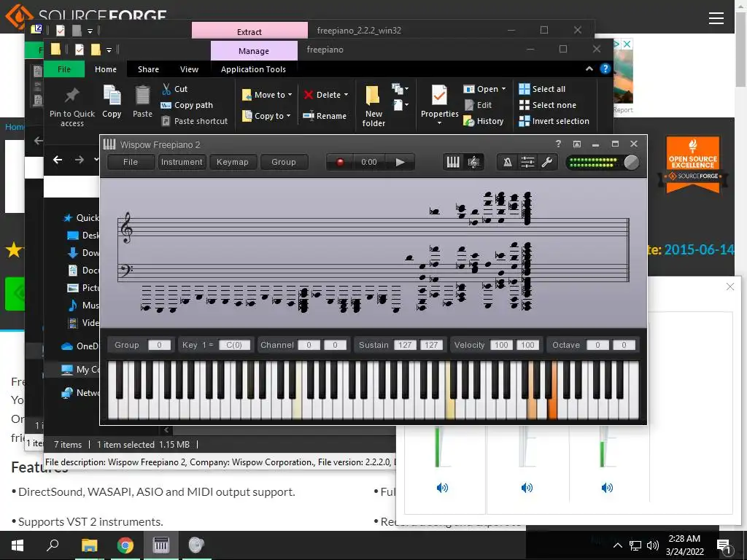Click the first Channel value field
The height and width of the screenshot is (560, 747).
coord(309,345)
